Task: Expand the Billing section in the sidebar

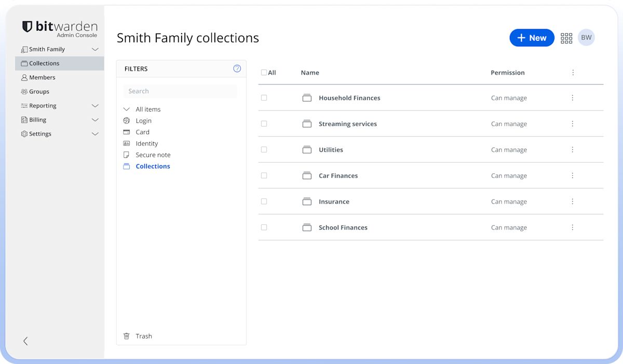Action: [95, 119]
